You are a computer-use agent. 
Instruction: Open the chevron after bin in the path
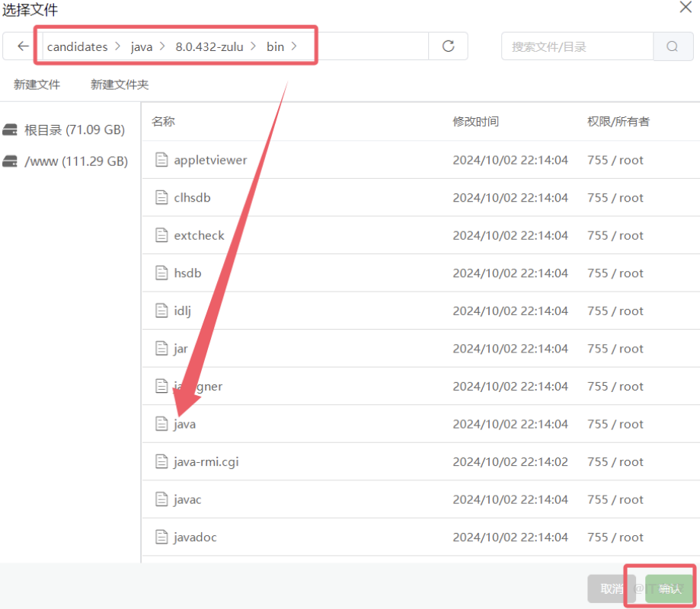(x=293, y=46)
